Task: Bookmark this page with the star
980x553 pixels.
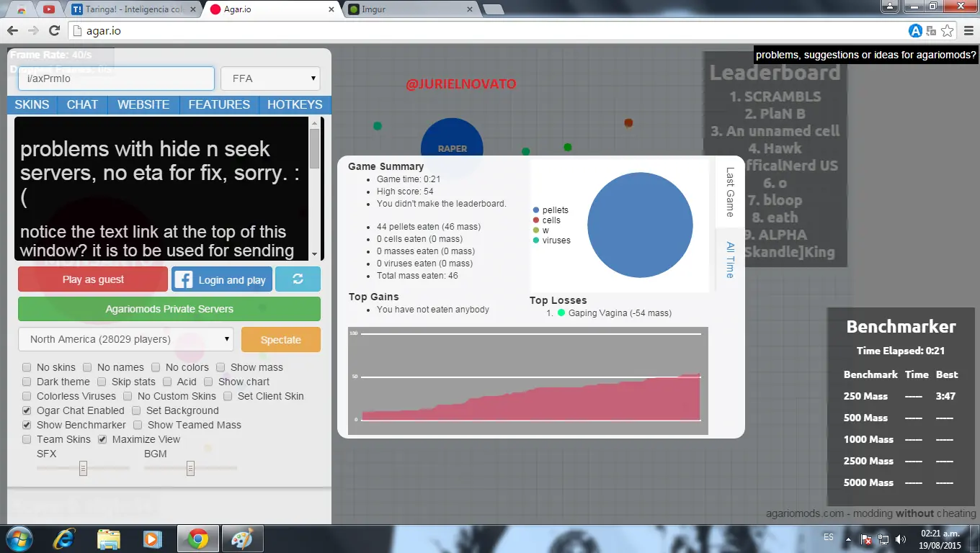Action: pyautogui.click(x=948, y=30)
